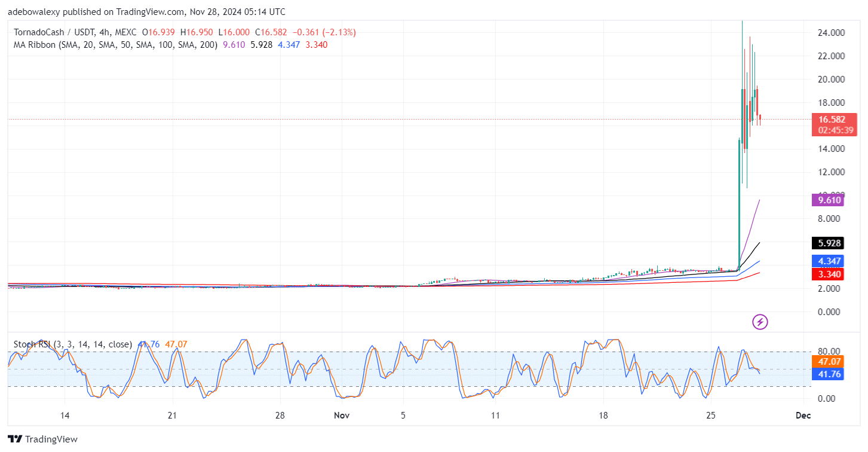
Task: Click the purple 9.610 value in MA Ribbon legend
Action: point(234,45)
